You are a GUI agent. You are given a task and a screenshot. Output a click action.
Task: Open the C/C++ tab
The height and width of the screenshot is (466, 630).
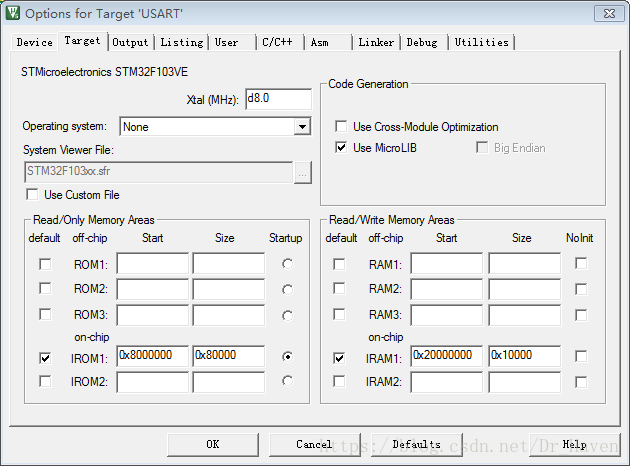(x=278, y=42)
